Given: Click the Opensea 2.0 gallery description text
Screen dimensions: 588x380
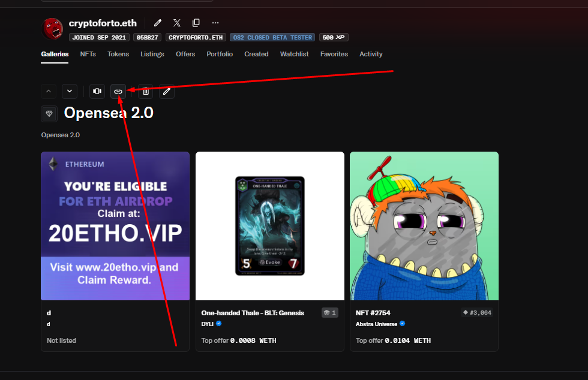Looking at the screenshot, I should coord(61,135).
